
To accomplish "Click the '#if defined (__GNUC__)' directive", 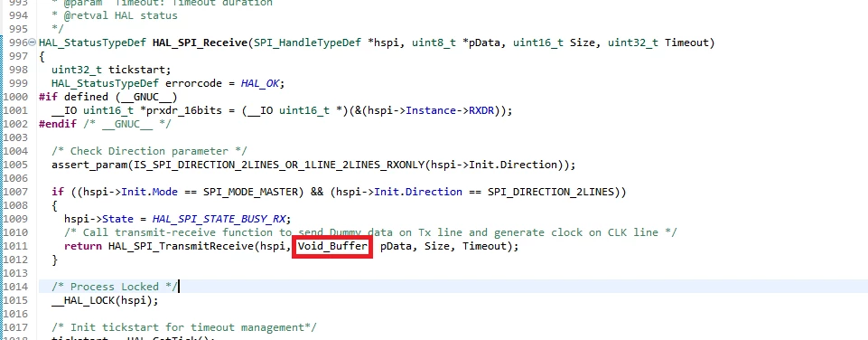I will (x=108, y=97).
